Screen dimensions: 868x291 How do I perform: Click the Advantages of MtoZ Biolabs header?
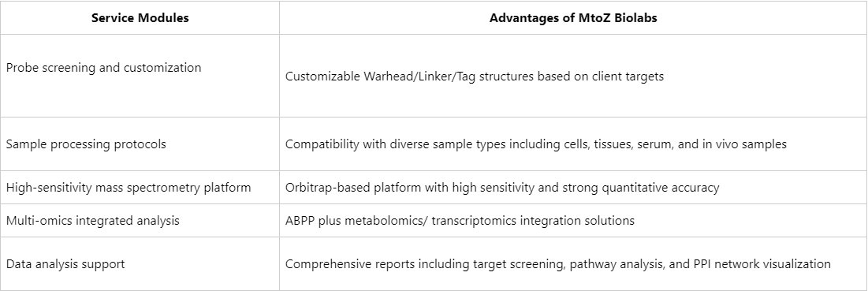[573, 17]
